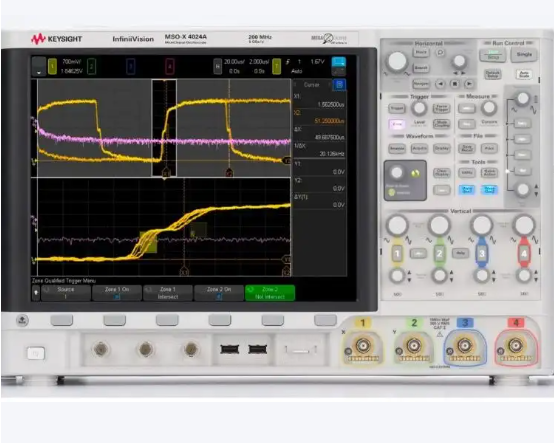Viewport: 554px width, 443px height.
Task: Select the pink channel 4 indicator on screen
Action: (170, 66)
